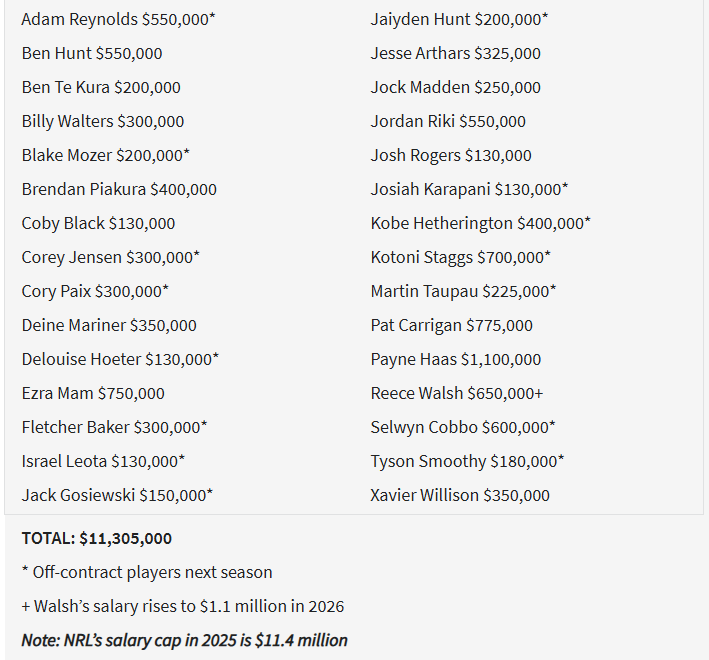
Task: Click the Tyson Smoothy $180,000 entry
Action: (x=468, y=461)
